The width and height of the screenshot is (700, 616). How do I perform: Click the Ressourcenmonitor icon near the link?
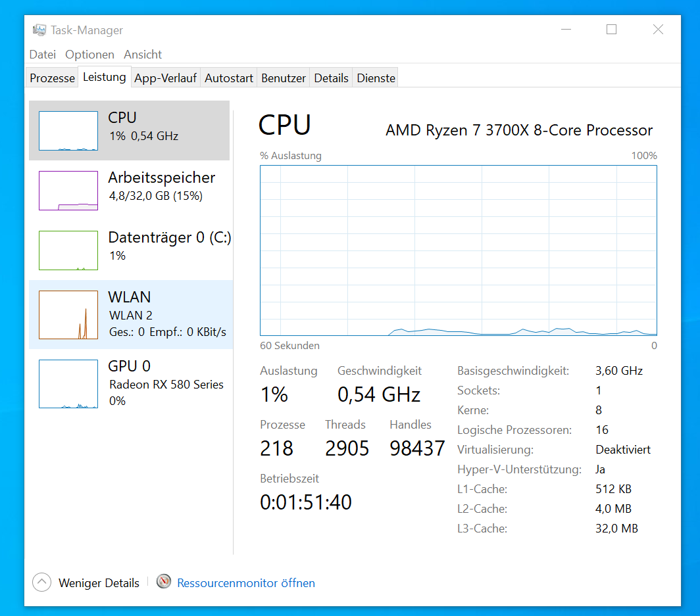(163, 582)
